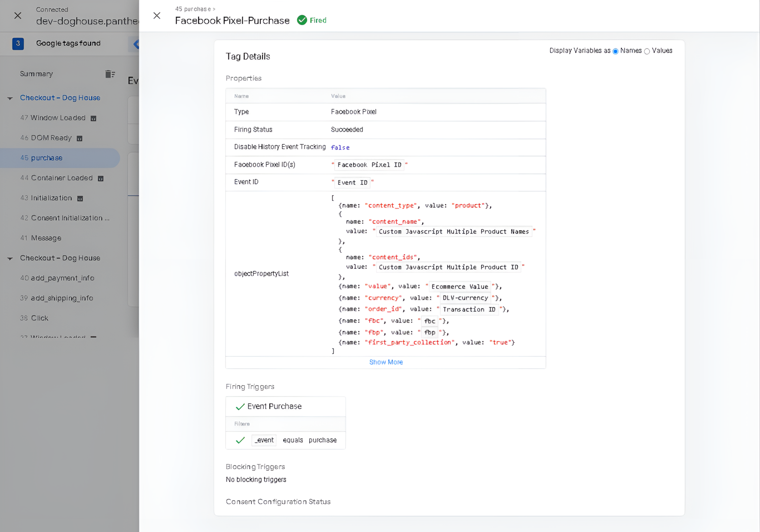Click the Facebook Pixel type value

click(x=354, y=112)
